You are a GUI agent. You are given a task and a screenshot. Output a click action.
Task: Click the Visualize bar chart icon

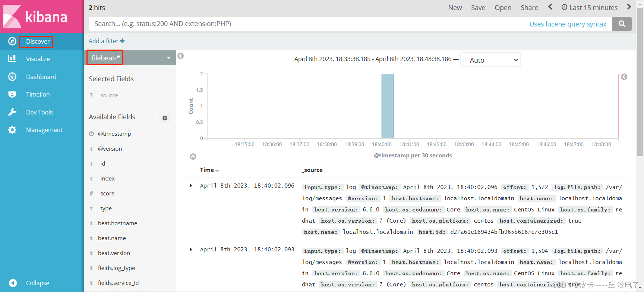(x=12, y=59)
